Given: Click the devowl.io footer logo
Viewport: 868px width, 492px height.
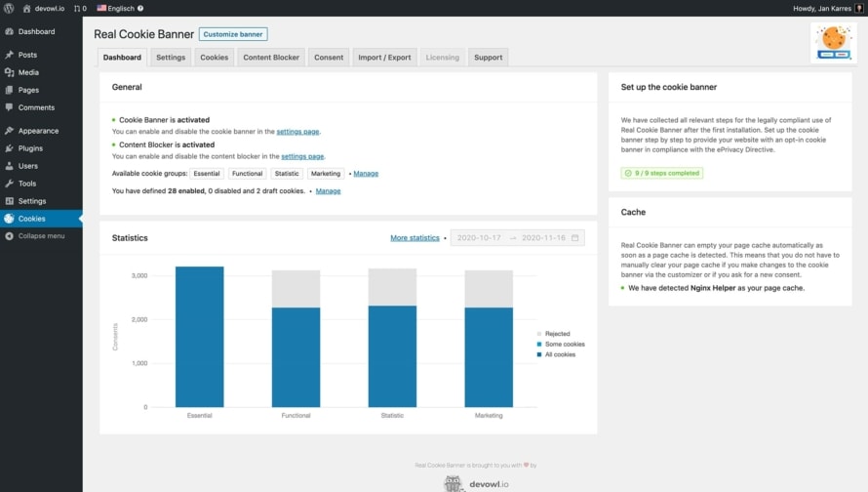Looking at the screenshot, I should [x=476, y=483].
